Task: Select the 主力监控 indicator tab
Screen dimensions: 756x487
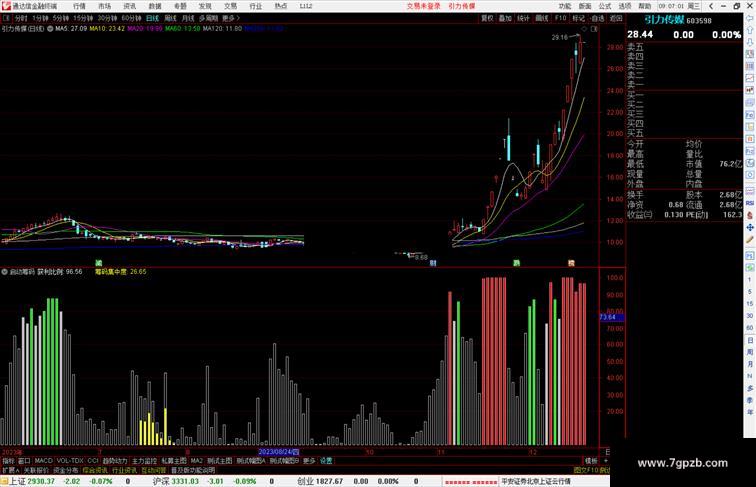Action: point(144,461)
